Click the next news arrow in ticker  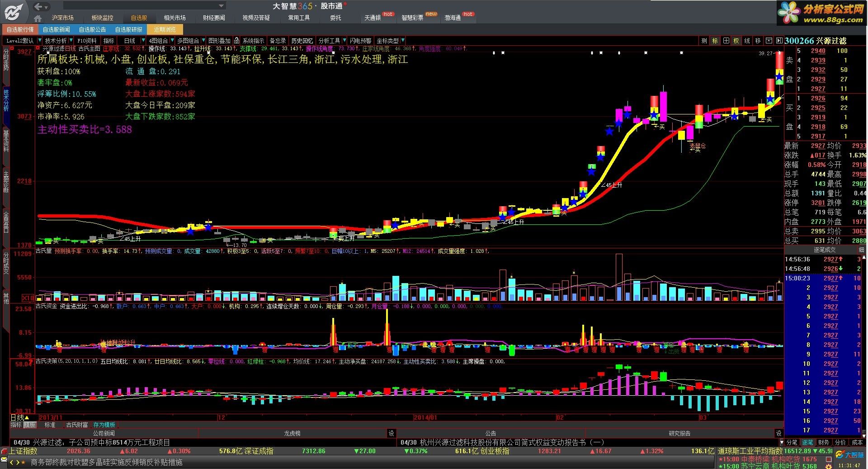click(18, 462)
